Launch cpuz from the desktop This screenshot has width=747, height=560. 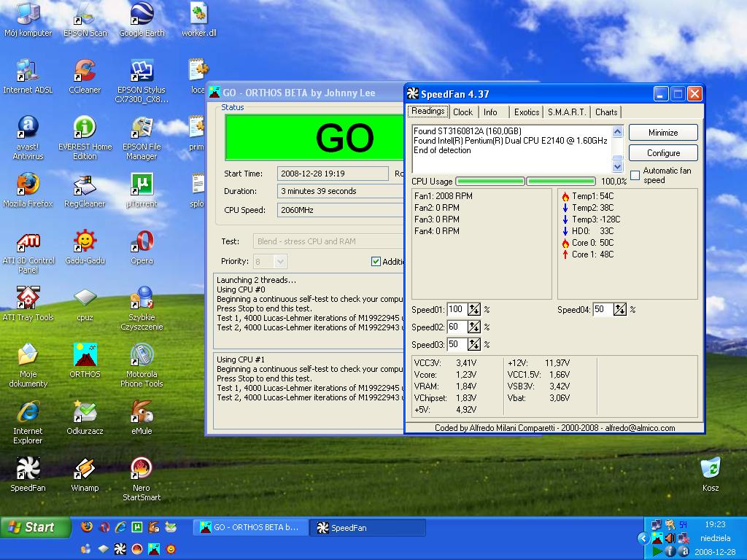click(85, 304)
